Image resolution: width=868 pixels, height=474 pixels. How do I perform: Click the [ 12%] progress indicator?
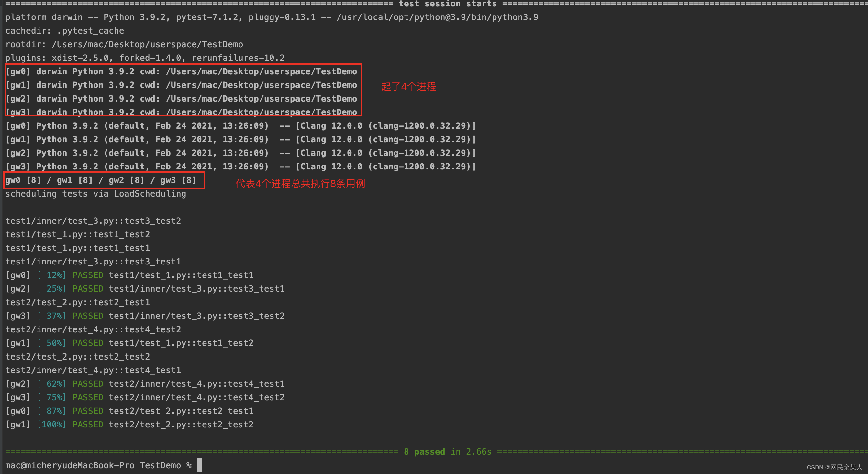click(51, 275)
